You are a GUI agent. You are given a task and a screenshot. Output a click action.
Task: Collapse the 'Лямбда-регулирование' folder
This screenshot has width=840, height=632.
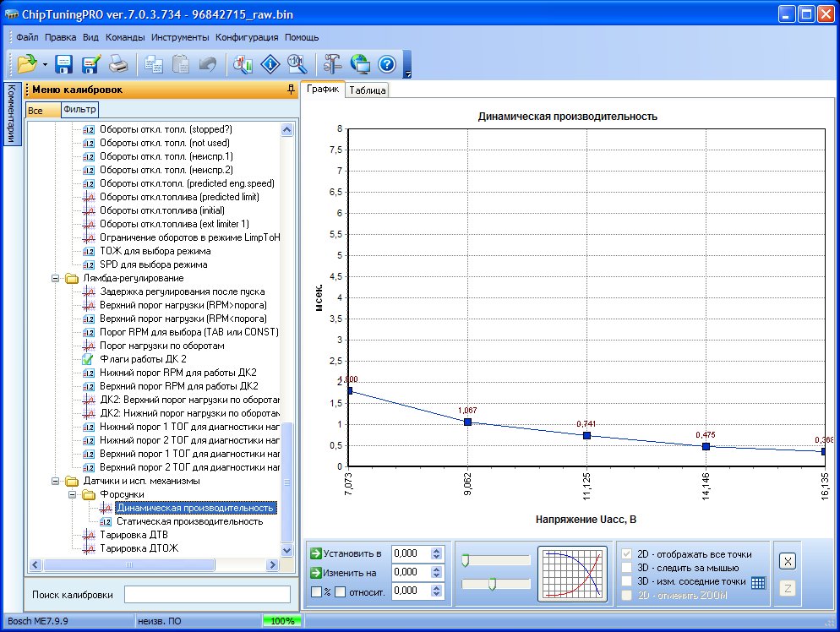point(56,278)
